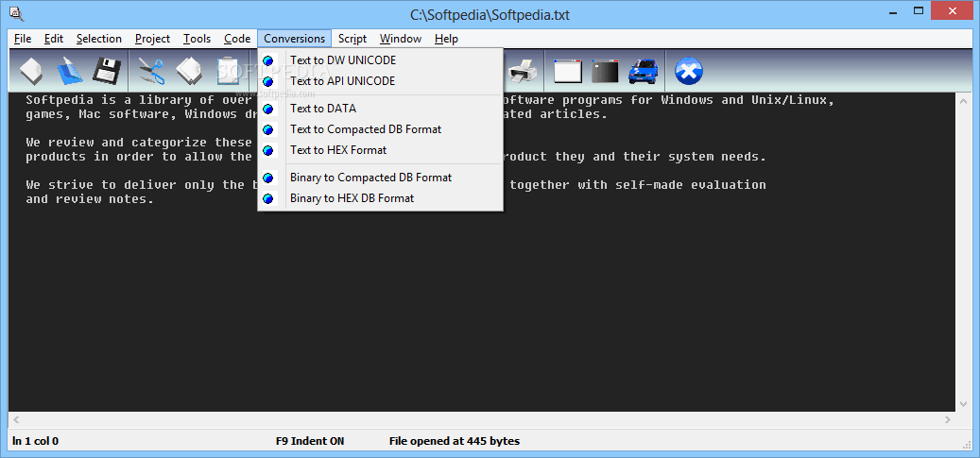Minimize the editor window

pos(894,11)
